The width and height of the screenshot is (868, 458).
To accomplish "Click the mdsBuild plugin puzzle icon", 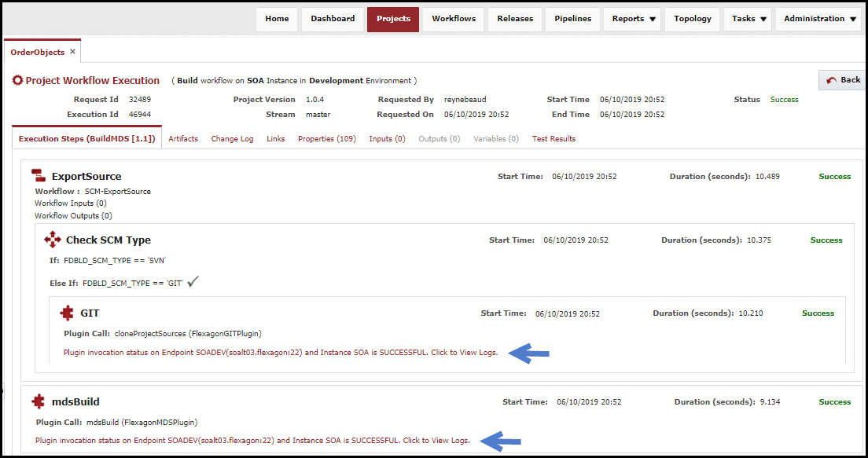I will [39, 401].
